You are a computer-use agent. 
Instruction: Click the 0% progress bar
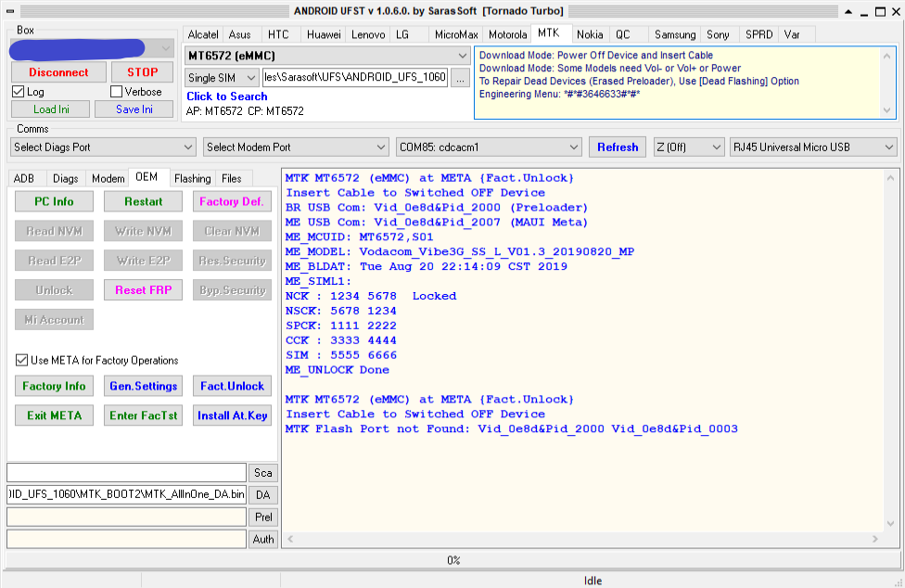click(x=453, y=560)
